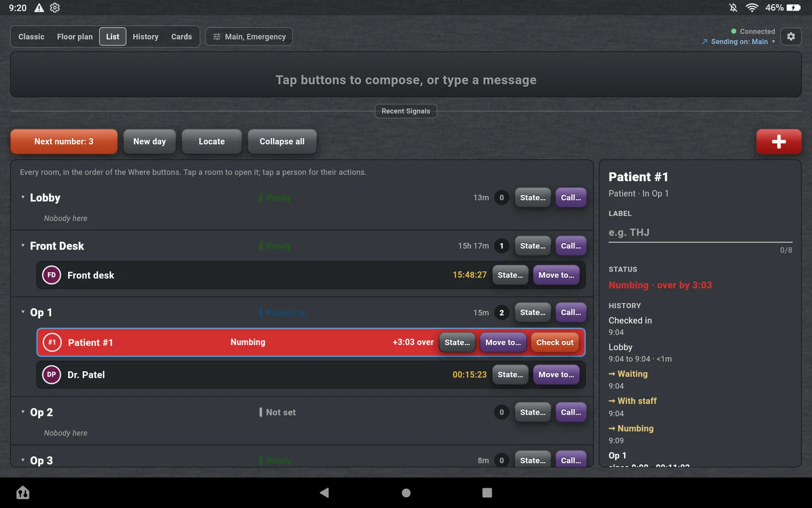Switch to the Cards view tab

click(181, 37)
